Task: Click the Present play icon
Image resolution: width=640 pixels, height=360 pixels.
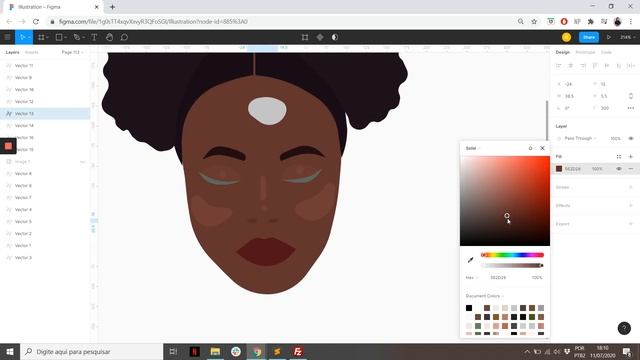Action: 609,37
